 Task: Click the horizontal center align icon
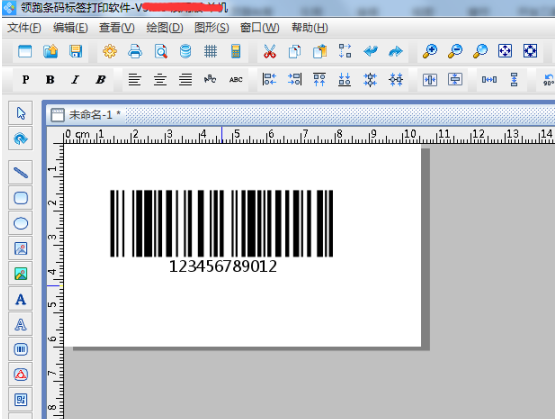pyautogui.click(x=396, y=79)
